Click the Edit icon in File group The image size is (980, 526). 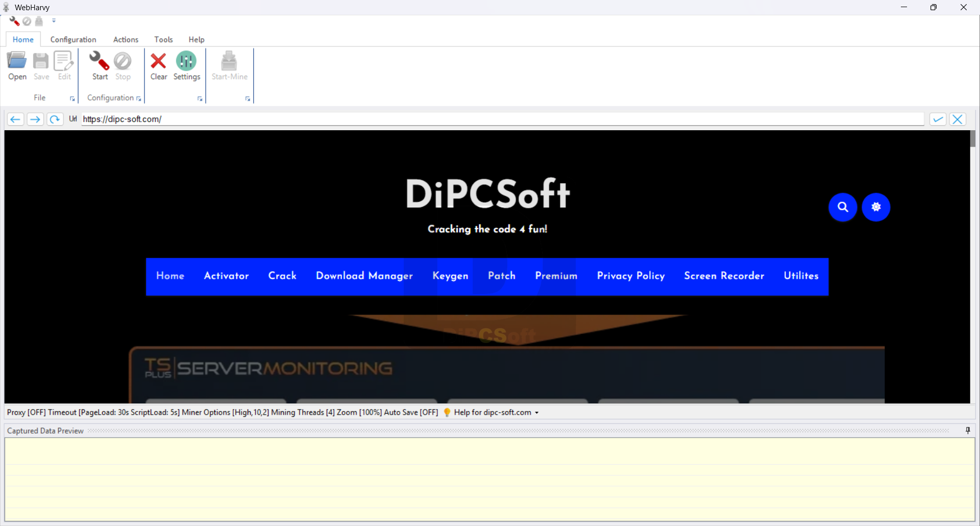coord(64,66)
